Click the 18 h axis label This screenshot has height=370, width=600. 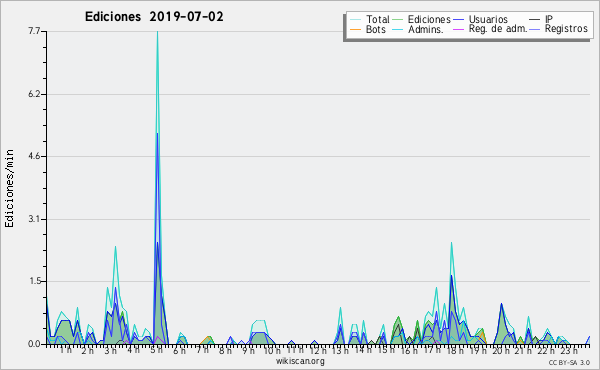click(455, 350)
